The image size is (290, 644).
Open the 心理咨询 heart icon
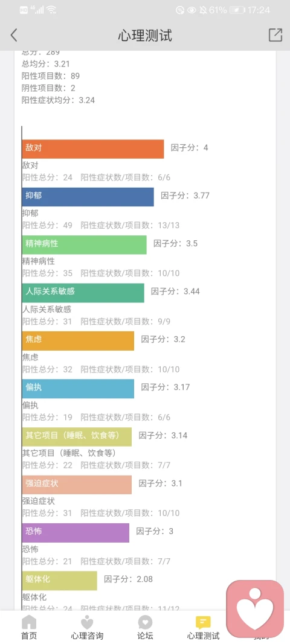click(x=87, y=623)
